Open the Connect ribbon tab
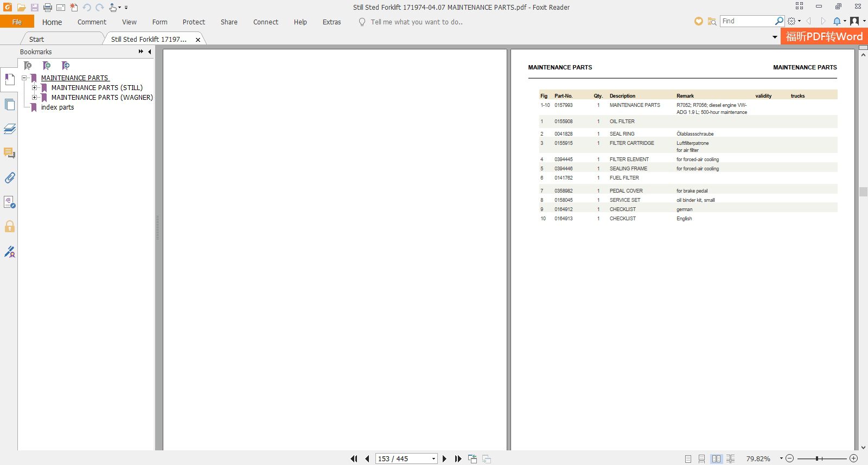The height and width of the screenshot is (465, 868). tap(266, 22)
